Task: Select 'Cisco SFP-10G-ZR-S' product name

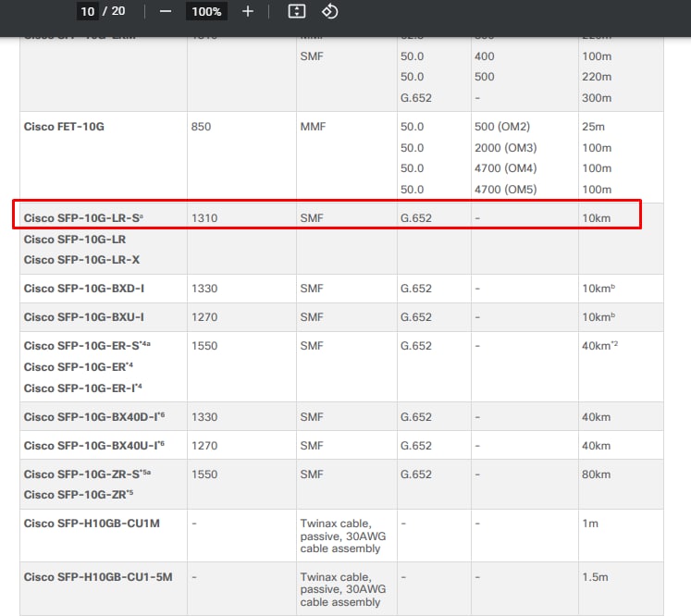Action: pyautogui.click(x=81, y=474)
